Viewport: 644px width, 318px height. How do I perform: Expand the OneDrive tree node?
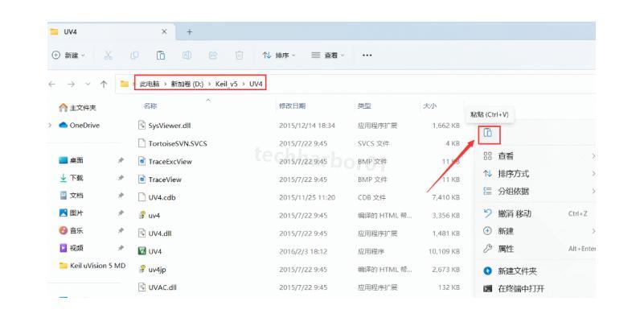[x=50, y=125]
